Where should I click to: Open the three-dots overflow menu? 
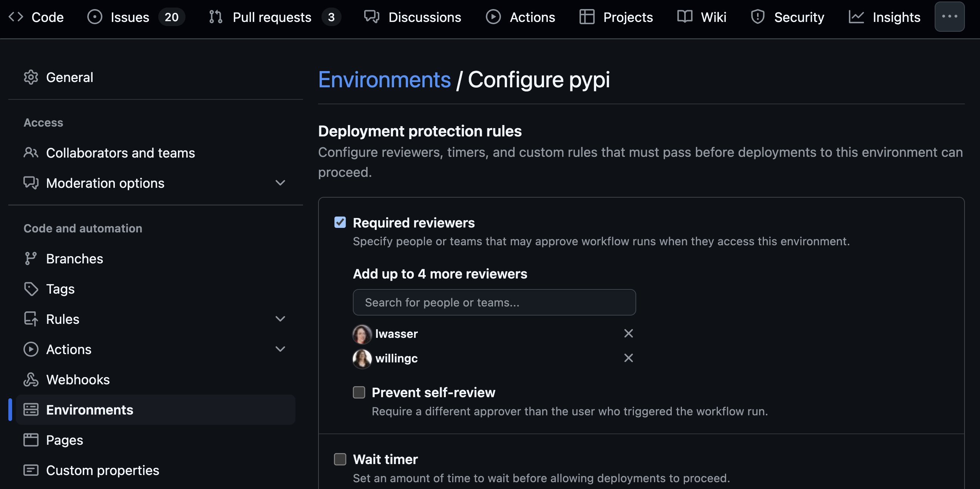[949, 16]
